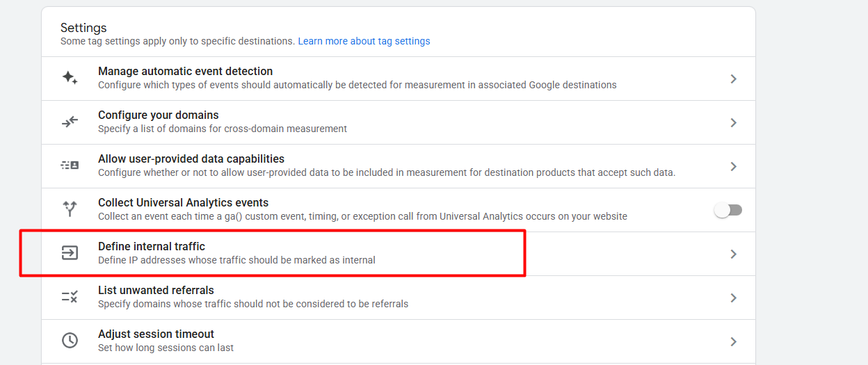Viewport: 868px width, 365px height.
Task: Select the List unwanted referrals row title
Action: 156,291
